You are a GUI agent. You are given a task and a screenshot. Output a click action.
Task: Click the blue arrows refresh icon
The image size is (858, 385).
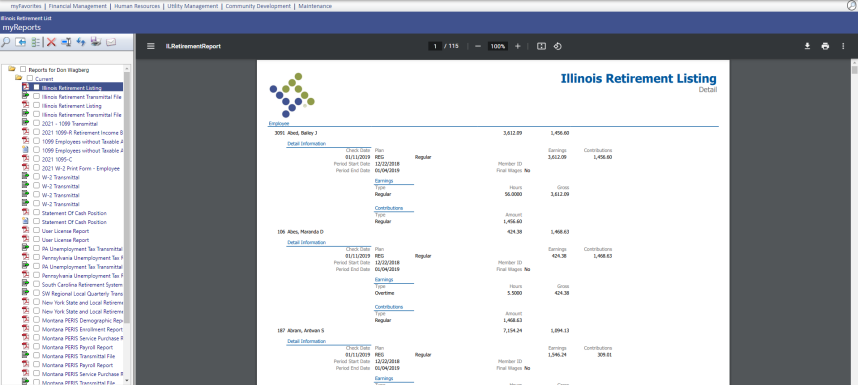[x=81, y=42]
